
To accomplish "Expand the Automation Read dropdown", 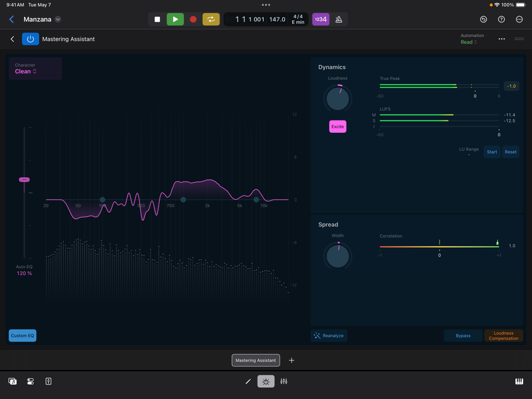I will click(469, 41).
